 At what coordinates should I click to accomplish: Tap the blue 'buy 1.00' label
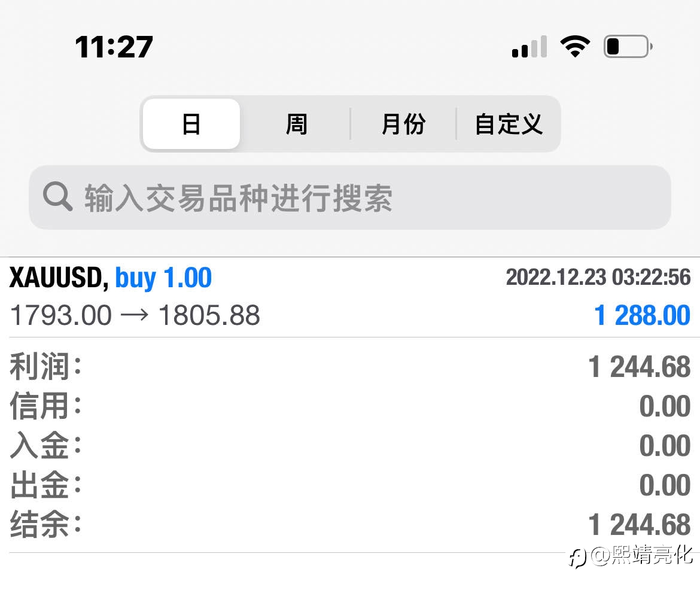coord(163,278)
